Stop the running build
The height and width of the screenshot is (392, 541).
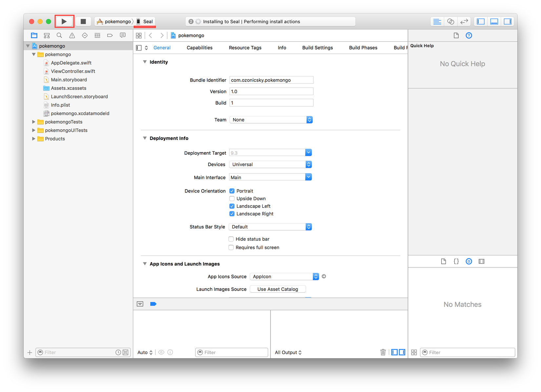tap(83, 22)
